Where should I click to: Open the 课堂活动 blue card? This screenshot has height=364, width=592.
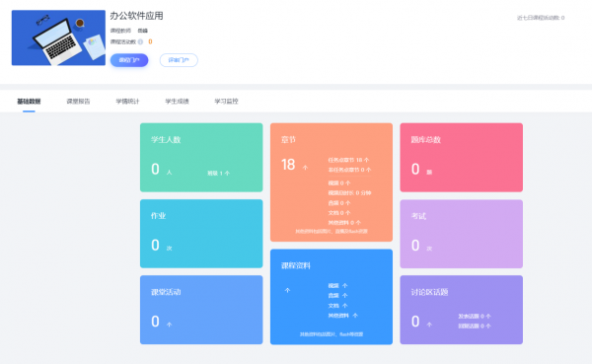[x=201, y=310]
